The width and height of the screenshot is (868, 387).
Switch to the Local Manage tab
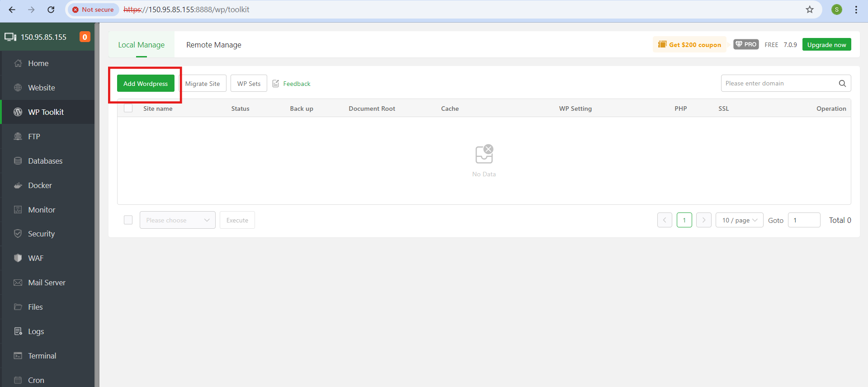142,45
